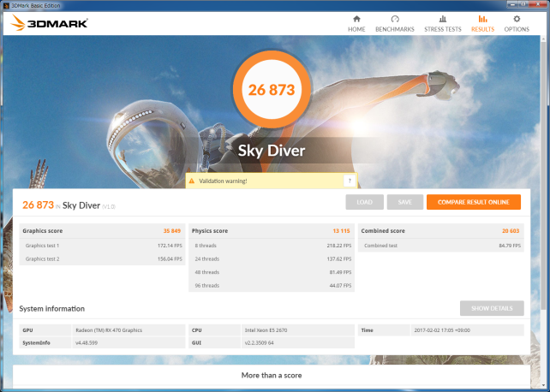Click the Physics score header label
This screenshot has width=550, height=392.
click(x=210, y=231)
